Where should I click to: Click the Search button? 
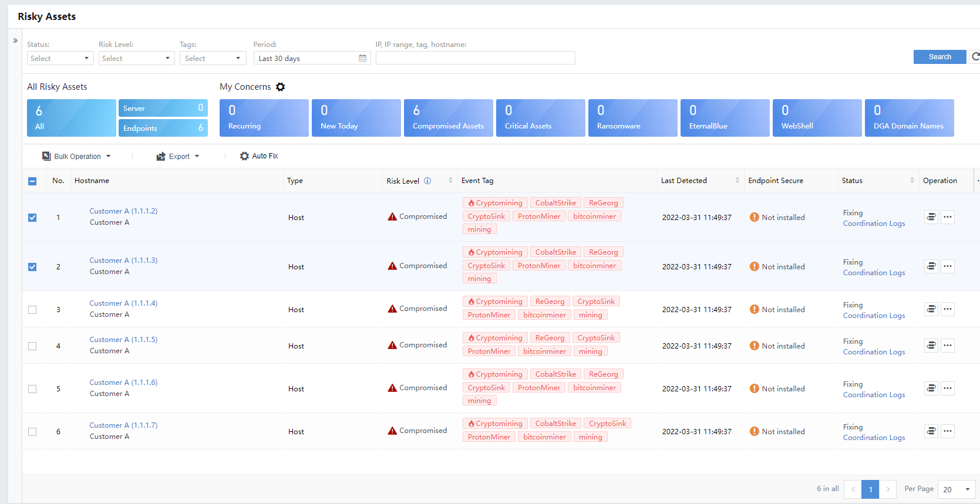[939, 57]
